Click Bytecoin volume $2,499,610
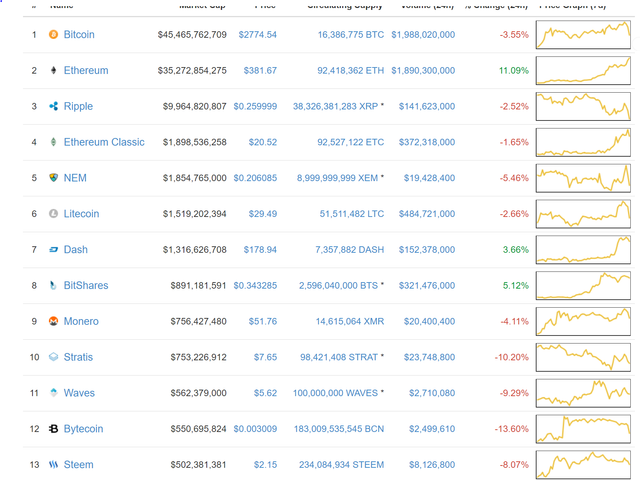The height and width of the screenshot is (480, 640). pyautogui.click(x=432, y=429)
